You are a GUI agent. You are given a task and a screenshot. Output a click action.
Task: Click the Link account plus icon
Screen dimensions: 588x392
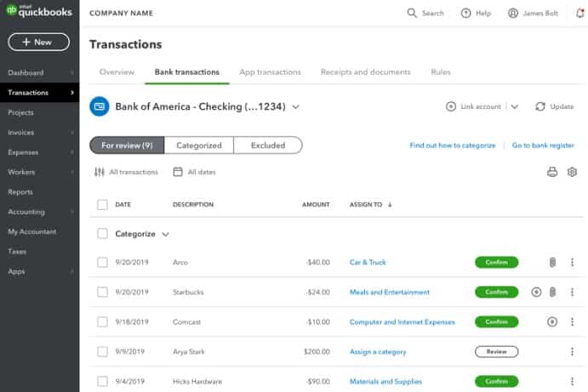click(x=451, y=106)
